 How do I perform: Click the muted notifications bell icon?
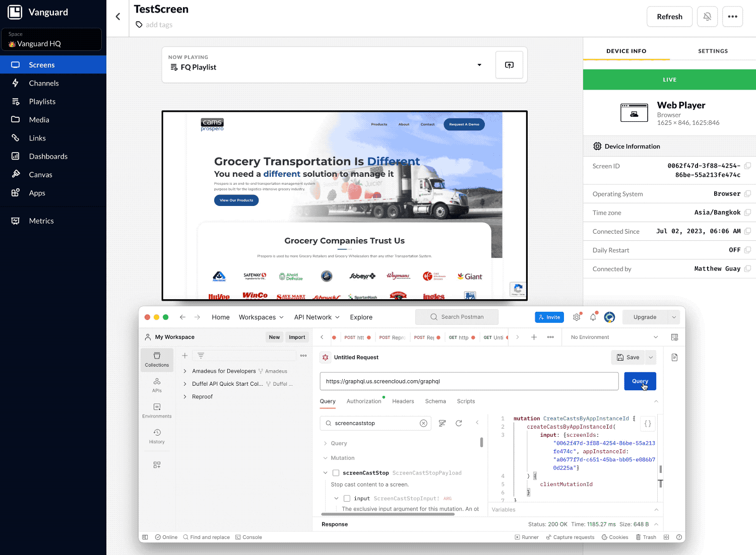tap(707, 17)
